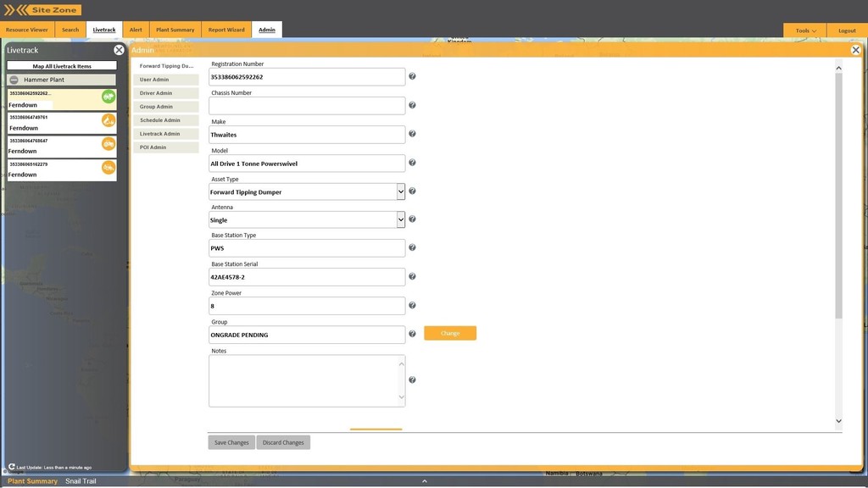
Task: Show help for Group field
Action: click(412, 334)
